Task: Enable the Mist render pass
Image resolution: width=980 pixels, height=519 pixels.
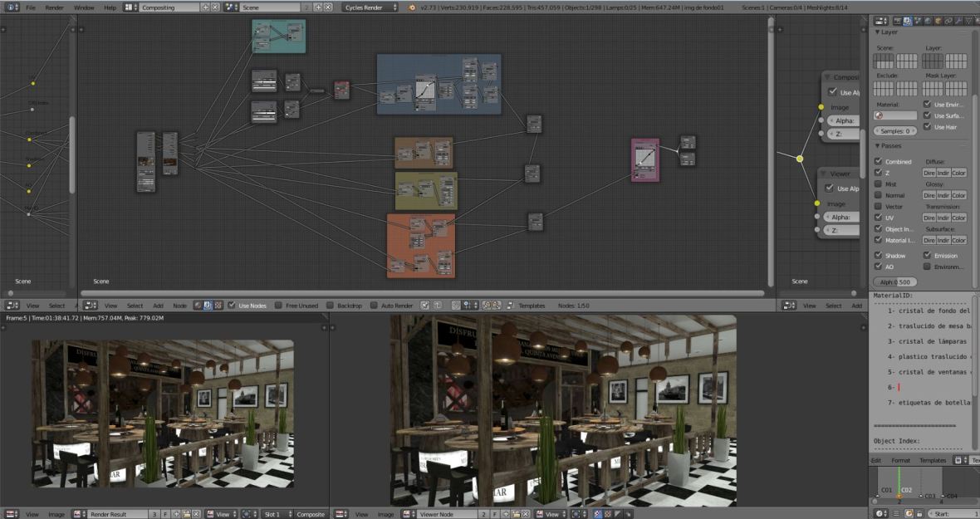Action: pos(879,184)
